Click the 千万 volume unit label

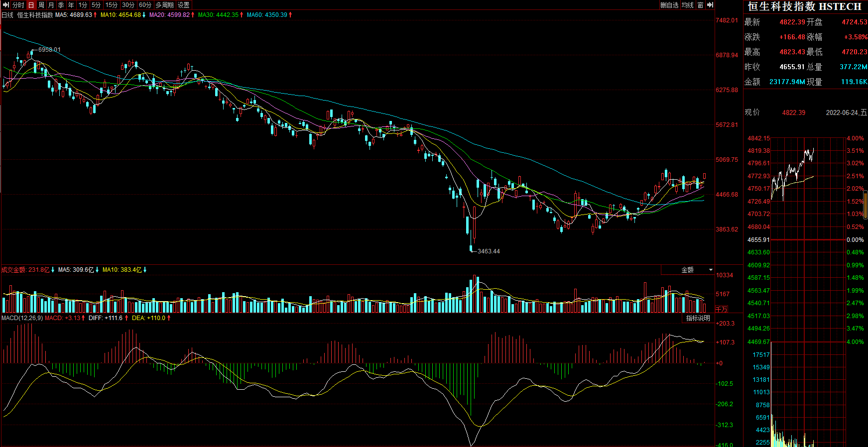(722, 309)
